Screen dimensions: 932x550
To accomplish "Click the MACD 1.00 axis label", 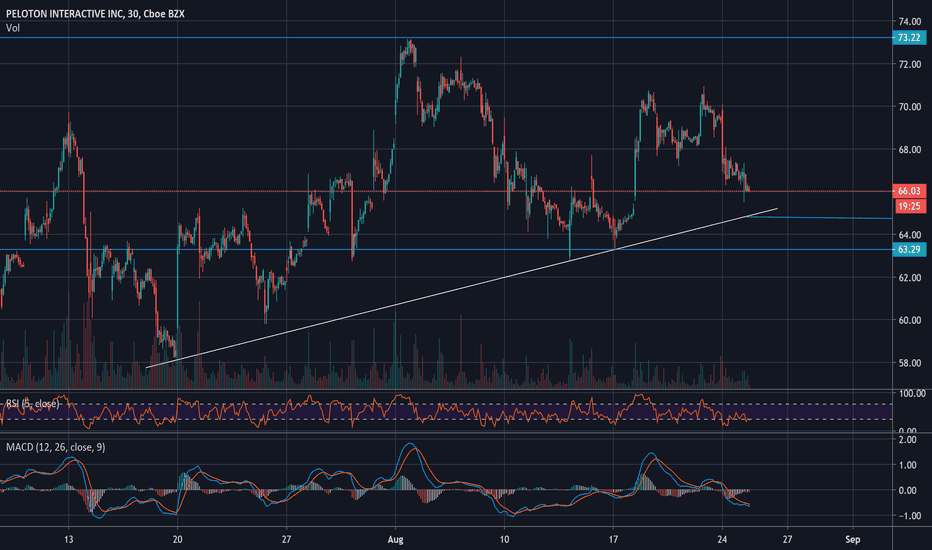I will (908, 465).
